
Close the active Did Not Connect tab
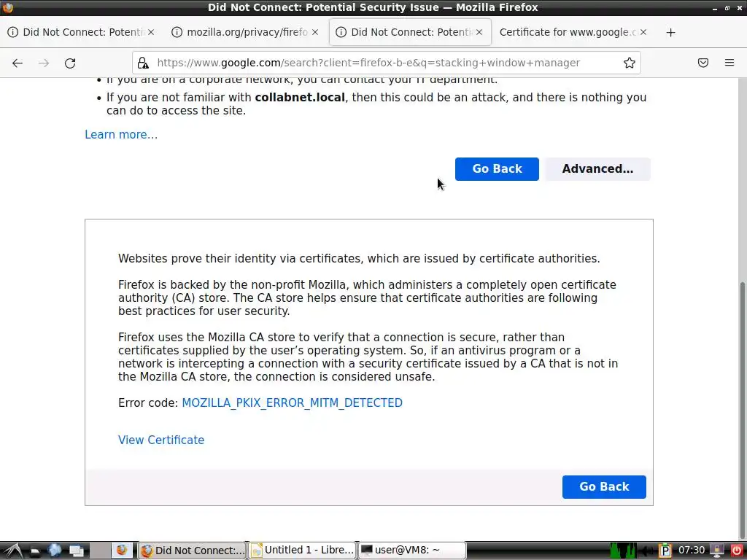pos(479,32)
